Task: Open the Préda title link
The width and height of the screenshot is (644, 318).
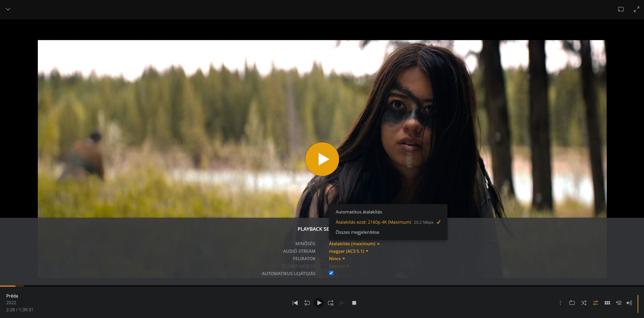Action: [x=12, y=296]
